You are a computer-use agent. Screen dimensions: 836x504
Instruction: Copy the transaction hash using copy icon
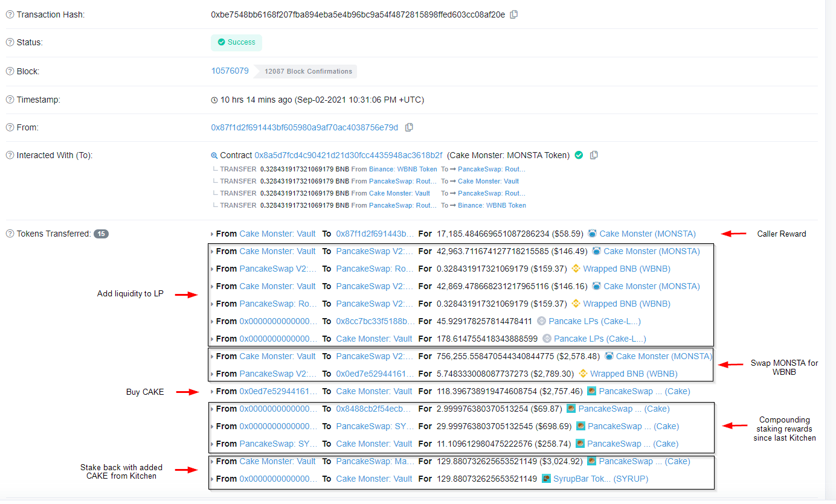tap(514, 14)
